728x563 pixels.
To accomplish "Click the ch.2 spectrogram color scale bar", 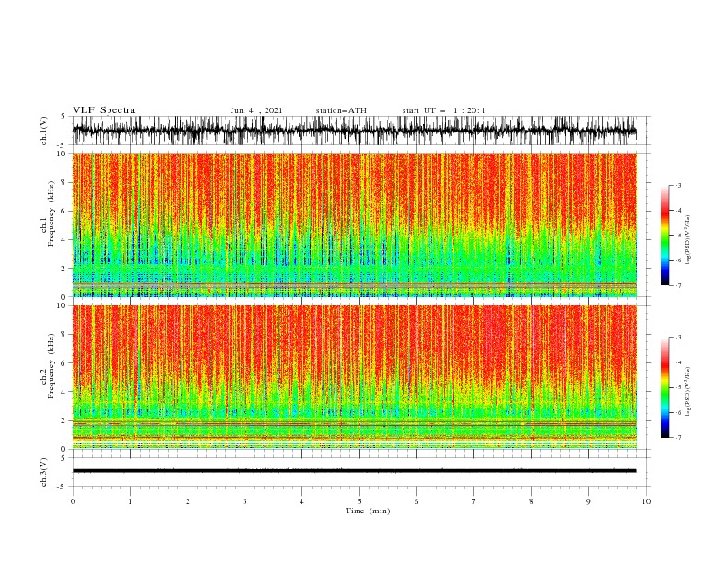I will [x=665, y=387].
